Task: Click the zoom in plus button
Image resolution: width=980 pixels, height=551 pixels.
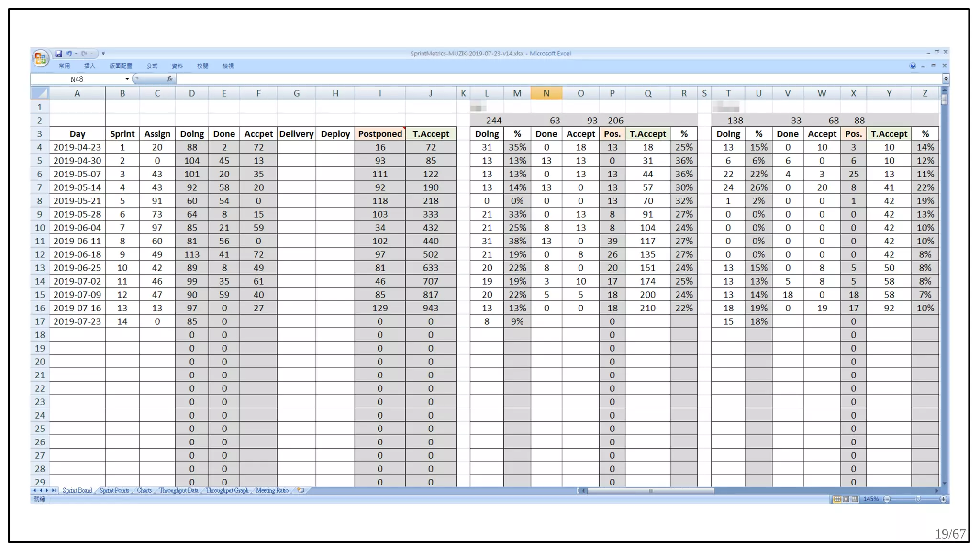Action: (943, 499)
